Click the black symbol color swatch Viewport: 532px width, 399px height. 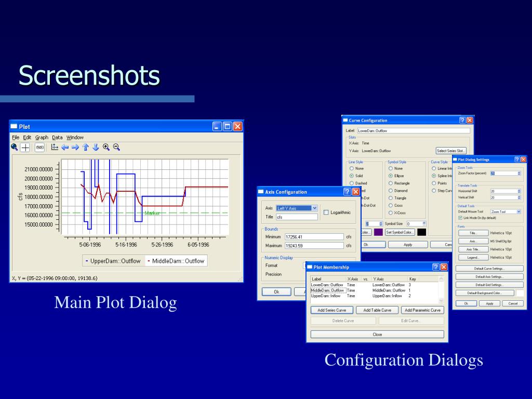421,232
